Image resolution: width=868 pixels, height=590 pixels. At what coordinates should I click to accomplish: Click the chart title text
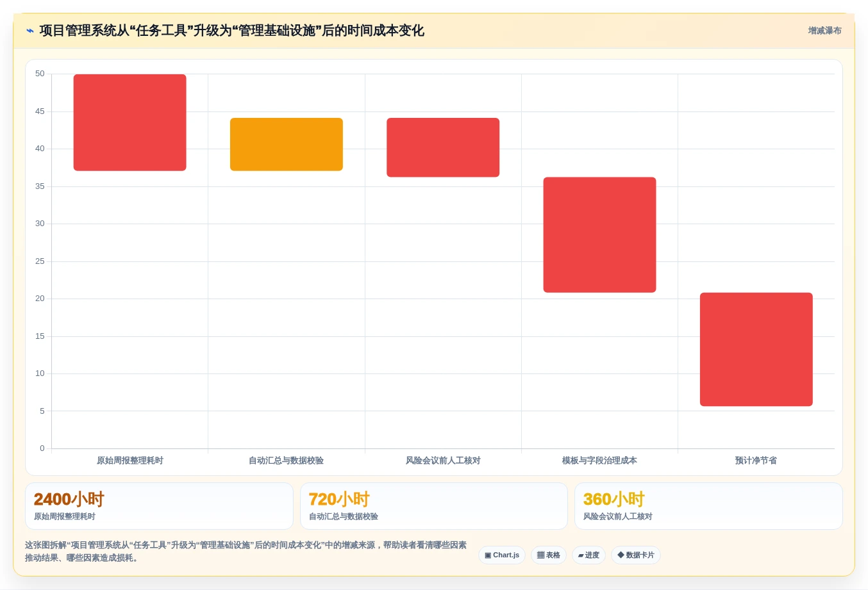tap(231, 31)
